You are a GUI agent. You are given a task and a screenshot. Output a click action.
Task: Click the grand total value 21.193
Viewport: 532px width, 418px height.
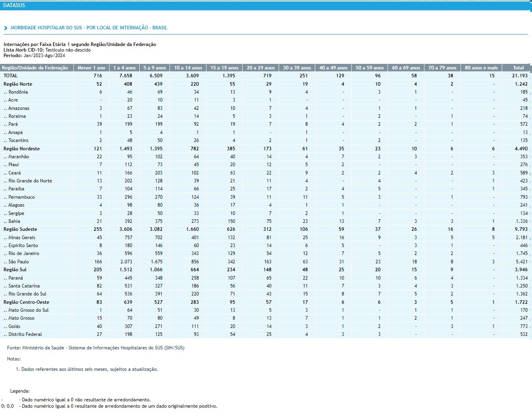(520, 76)
